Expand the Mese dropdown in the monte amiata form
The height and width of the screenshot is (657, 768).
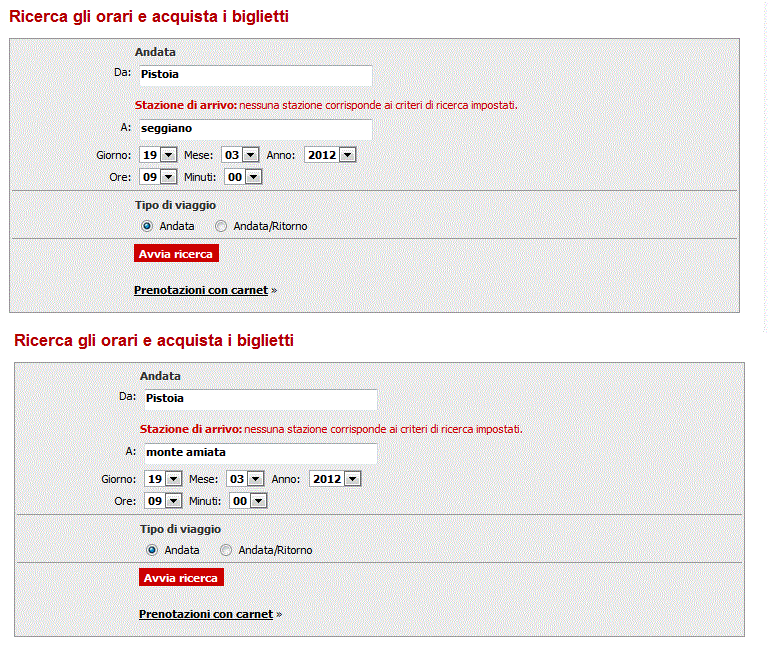[245, 479]
